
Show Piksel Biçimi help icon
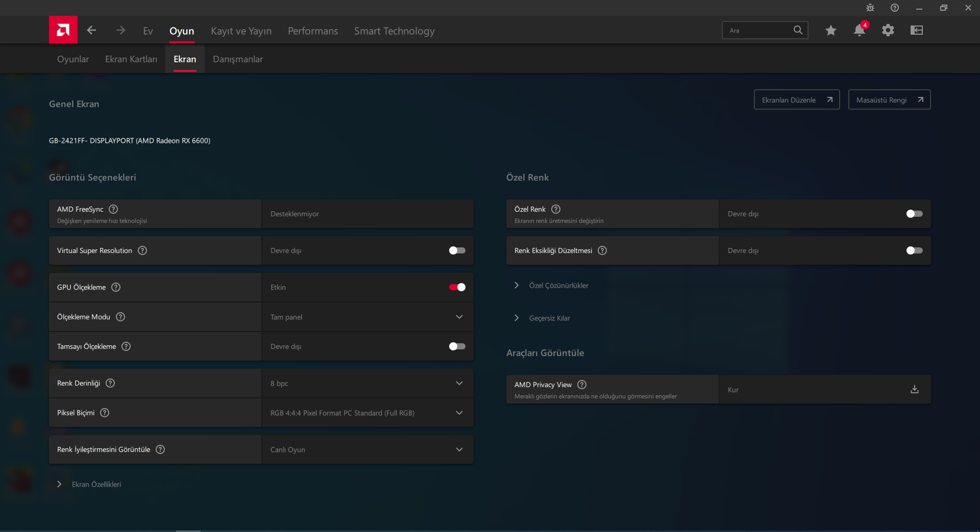[x=105, y=413]
